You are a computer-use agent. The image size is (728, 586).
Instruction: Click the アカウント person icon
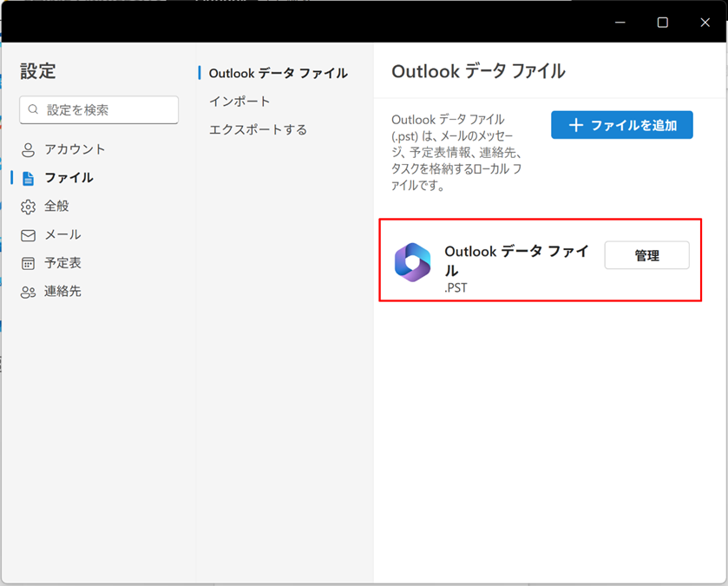tap(29, 149)
